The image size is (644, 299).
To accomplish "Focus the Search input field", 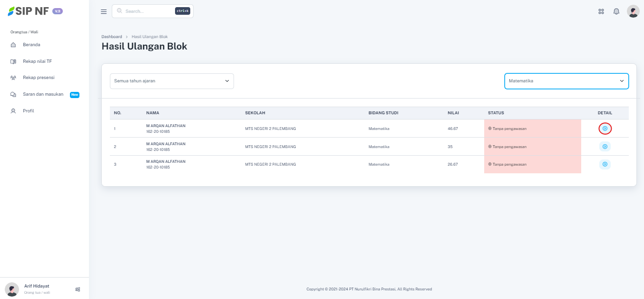I will (147, 11).
